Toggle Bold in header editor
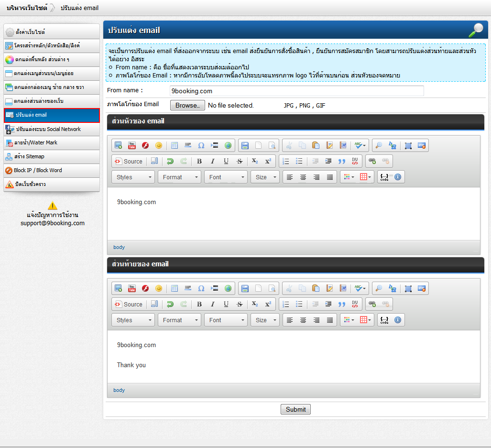Viewport: 491px width, 448px height. tap(199, 161)
